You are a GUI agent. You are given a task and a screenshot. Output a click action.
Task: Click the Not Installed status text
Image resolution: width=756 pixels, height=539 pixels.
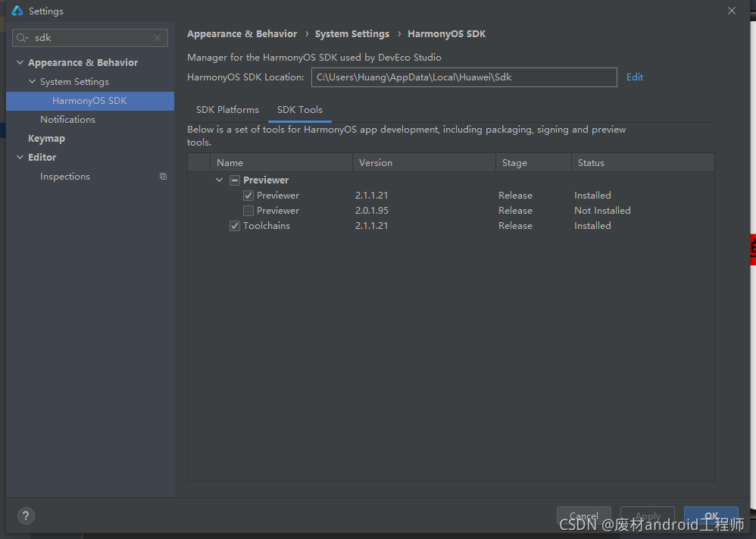click(x=602, y=211)
